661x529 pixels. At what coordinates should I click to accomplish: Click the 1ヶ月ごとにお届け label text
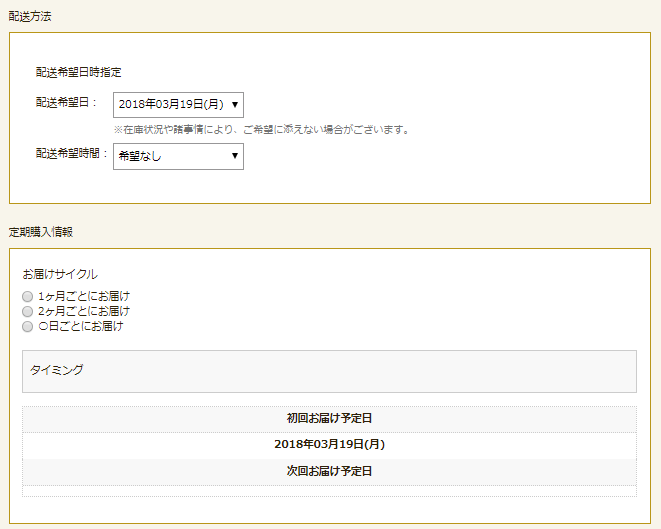(83, 296)
